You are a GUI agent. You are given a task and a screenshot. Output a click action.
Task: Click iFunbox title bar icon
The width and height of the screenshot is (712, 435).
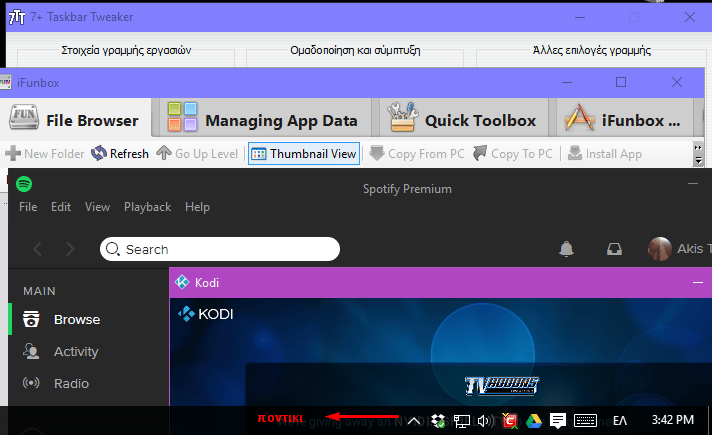(x=5, y=83)
